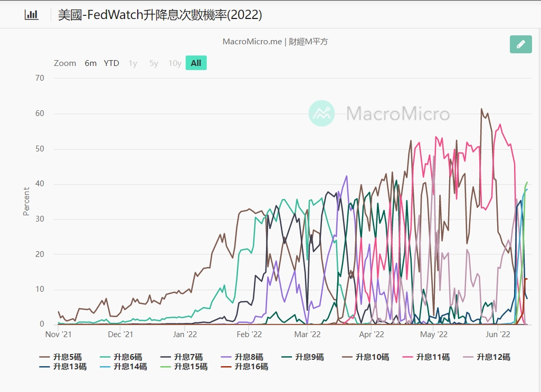This screenshot has width=541, height=392.
Task: Click the MacroMicro.me chart subtitle
Action: (275, 42)
